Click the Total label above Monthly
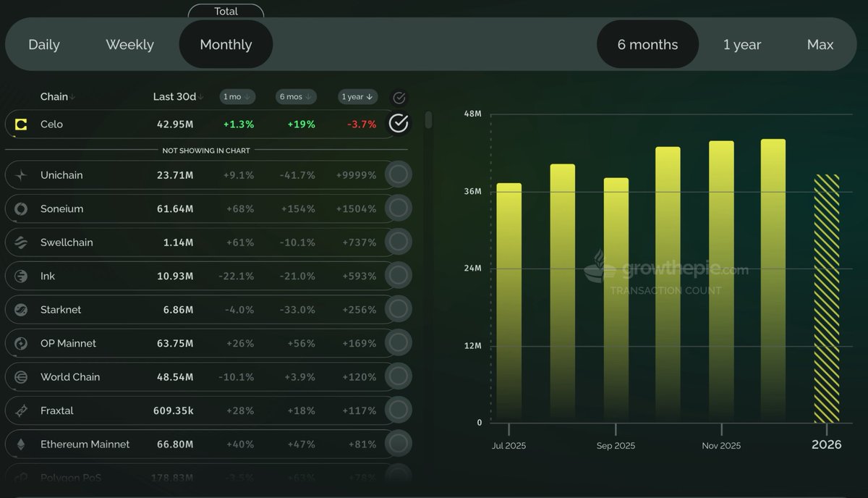The height and width of the screenshot is (498, 868). pyautogui.click(x=226, y=12)
